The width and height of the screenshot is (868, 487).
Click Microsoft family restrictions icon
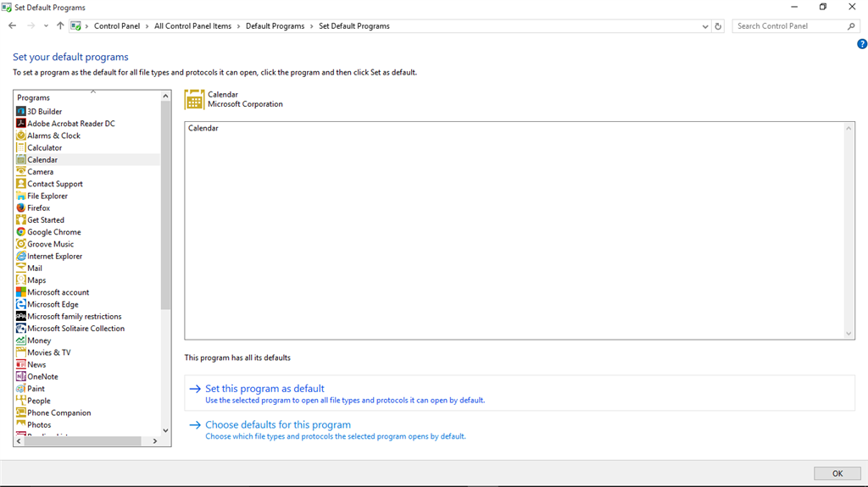[21, 317]
